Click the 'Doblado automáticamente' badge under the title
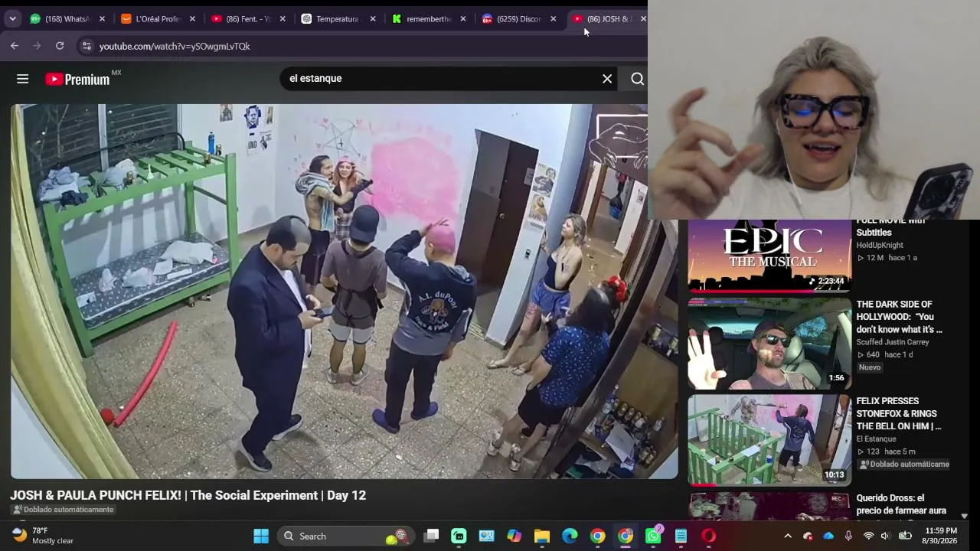The height and width of the screenshot is (551, 980). coord(63,510)
